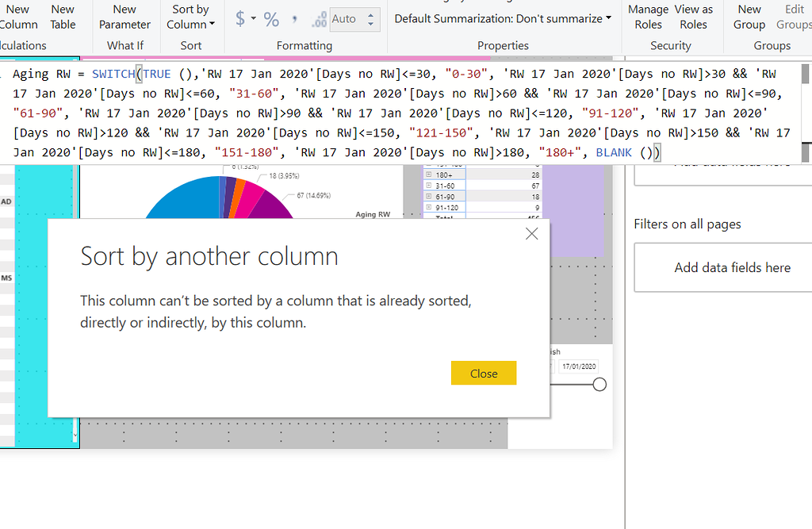The image size is (812, 529).
Task: Expand the 180+ row in the matrix
Action: click(x=429, y=174)
